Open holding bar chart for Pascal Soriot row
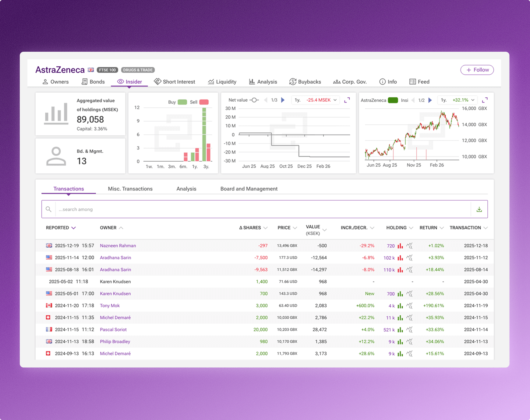 400,330
